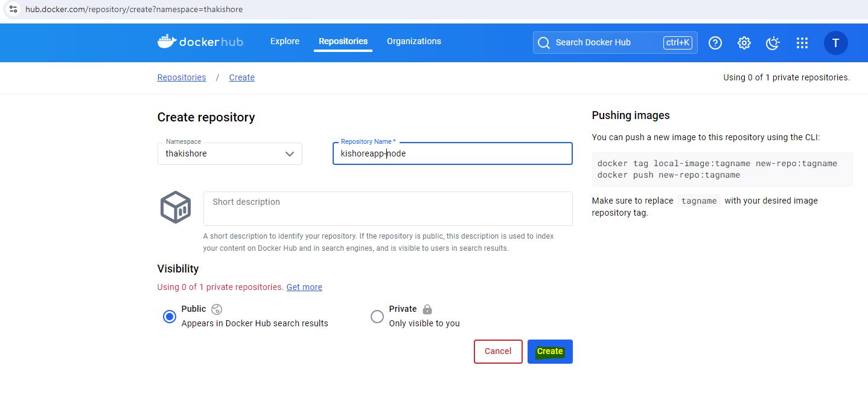Open the settings gear icon
Screen dimensions: 868x403
[744, 43]
